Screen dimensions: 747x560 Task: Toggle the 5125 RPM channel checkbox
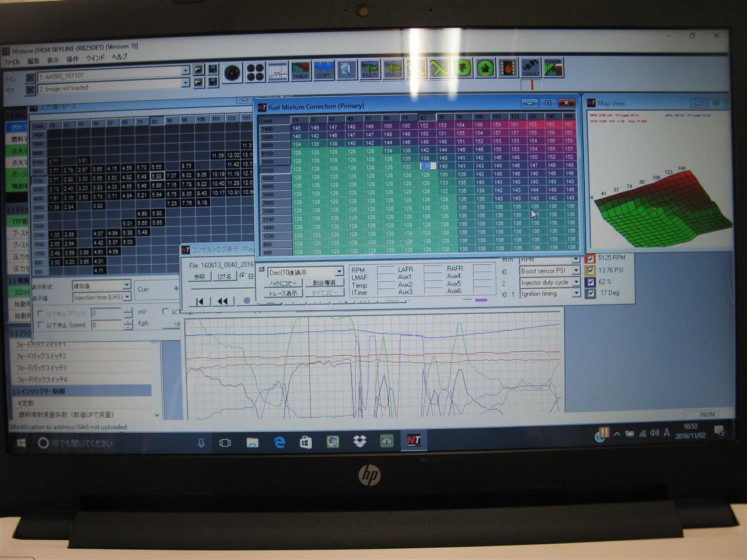(590, 258)
